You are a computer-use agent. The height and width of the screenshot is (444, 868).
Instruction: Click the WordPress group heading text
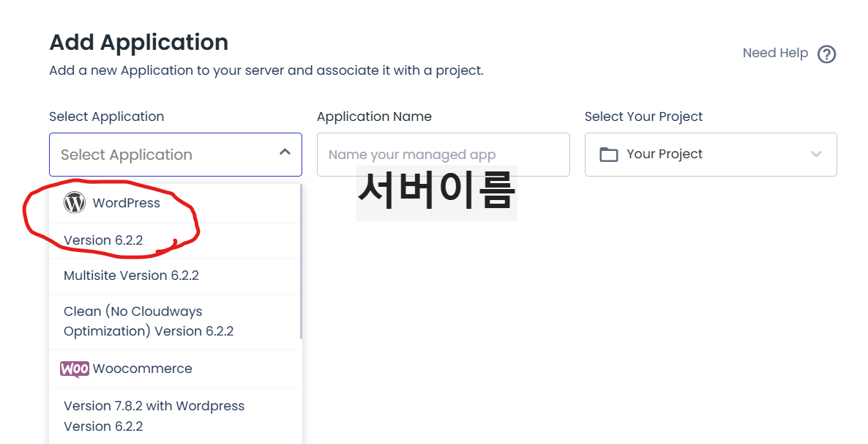tap(126, 203)
